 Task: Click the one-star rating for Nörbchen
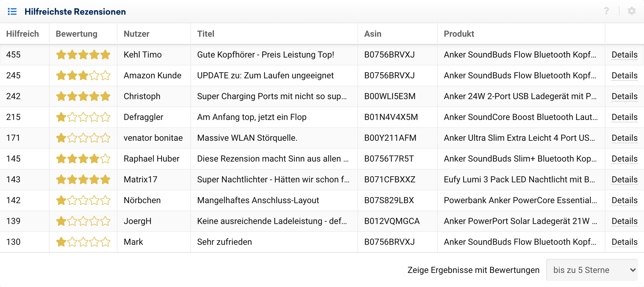click(83, 200)
